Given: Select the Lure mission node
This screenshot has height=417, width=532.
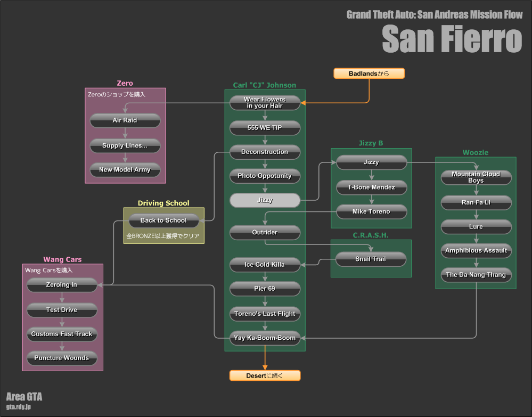Looking at the screenshot, I should (x=476, y=227).
